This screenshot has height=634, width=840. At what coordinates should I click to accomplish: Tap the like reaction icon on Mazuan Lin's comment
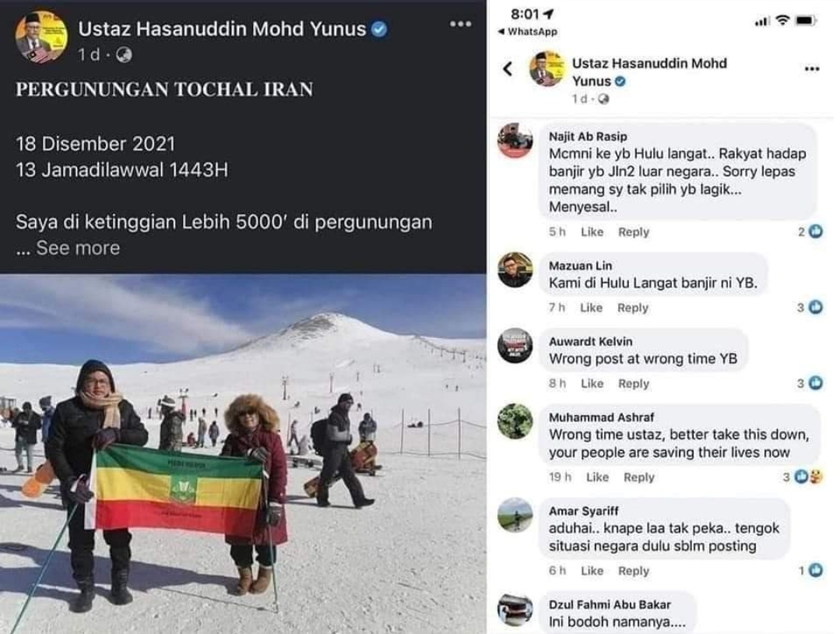click(x=815, y=307)
